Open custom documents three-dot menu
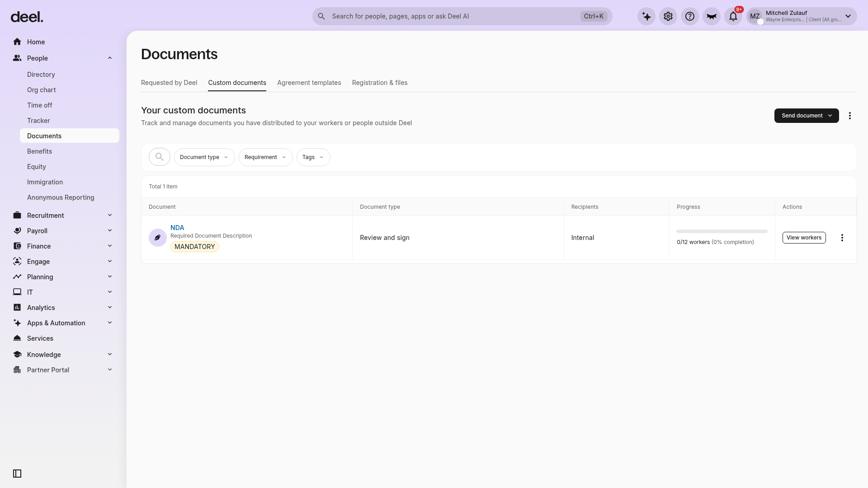The image size is (868, 488). [850, 116]
